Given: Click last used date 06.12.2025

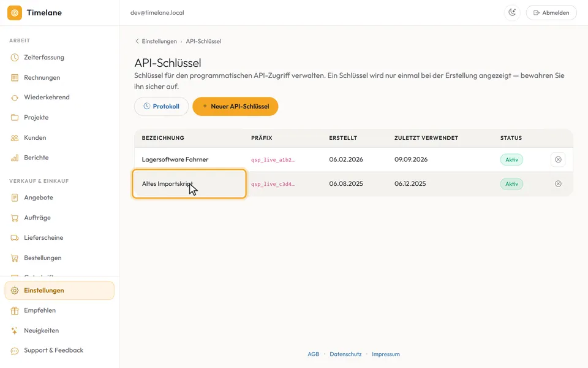Looking at the screenshot, I should (x=410, y=184).
